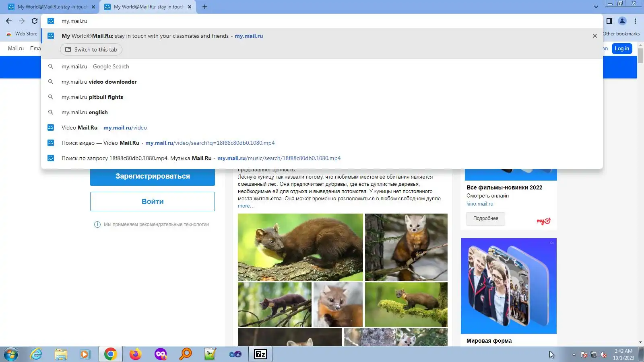The image size is (644, 362).
Task: Expand the tab search chevron
Action: [x=596, y=7]
